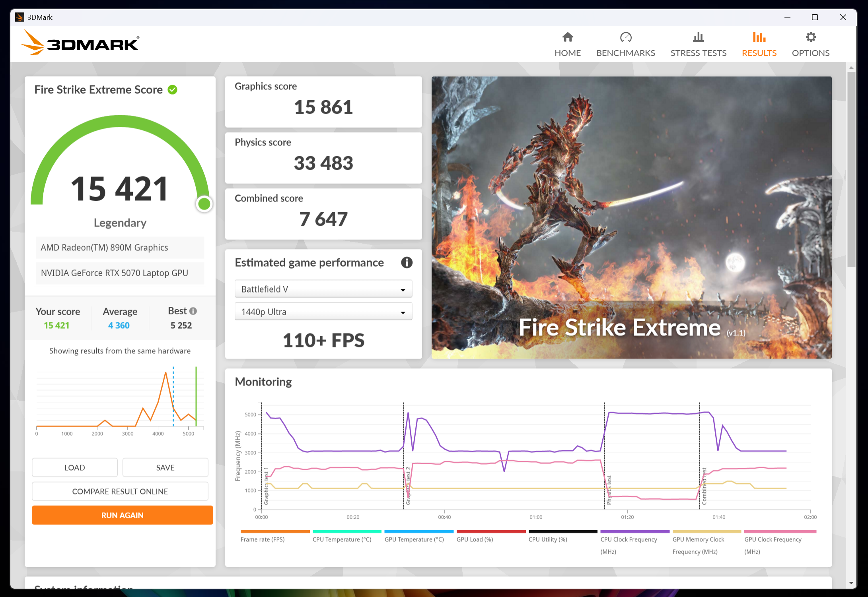The height and width of the screenshot is (597, 868).
Task: Toggle GPU Temperature legend swatch
Action: pyautogui.click(x=419, y=531)
